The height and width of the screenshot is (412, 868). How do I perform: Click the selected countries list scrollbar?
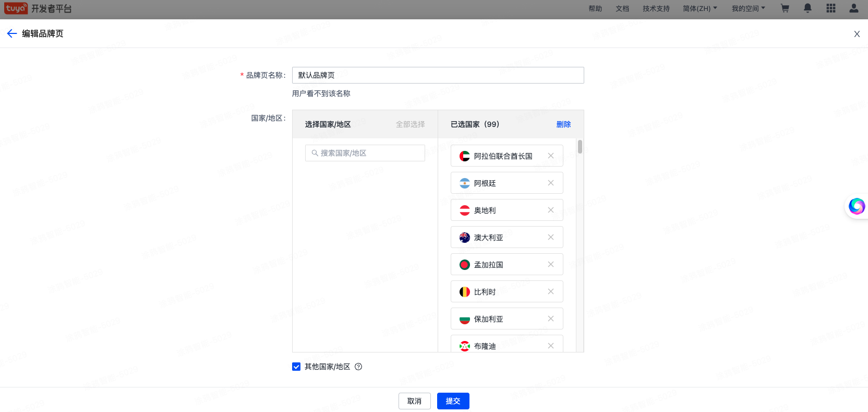coord(580,147)
